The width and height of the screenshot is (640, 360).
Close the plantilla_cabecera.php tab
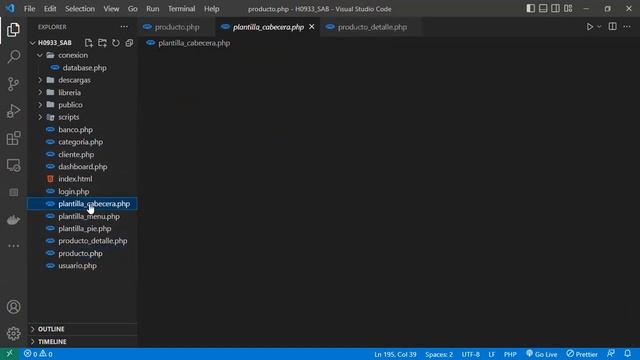[312, 27]
